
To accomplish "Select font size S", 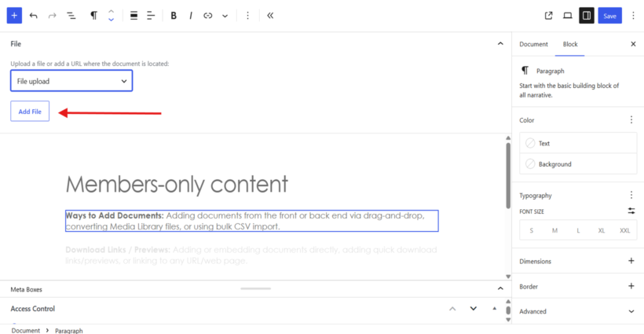I will (532, 230).
